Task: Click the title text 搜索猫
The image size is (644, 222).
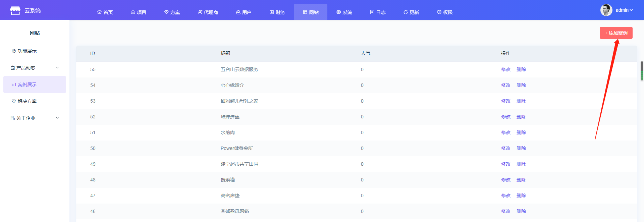Action: pos(228,180)
